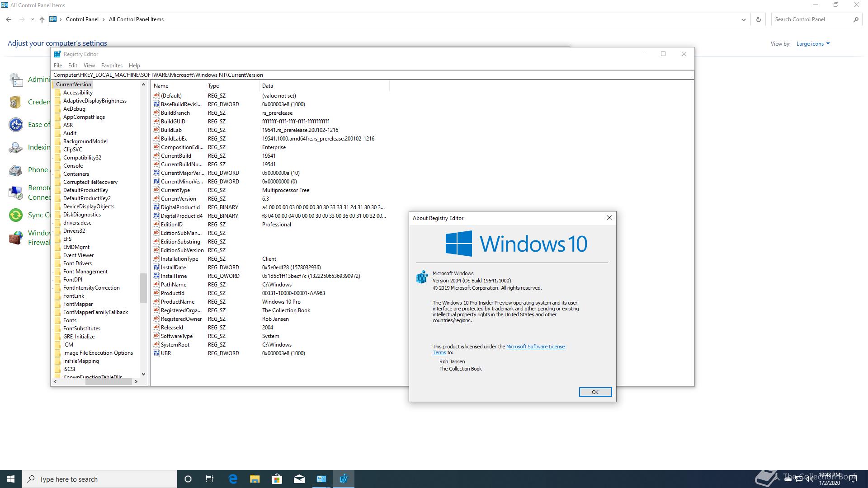Click the Name column header
The height and width of the screenshot is (488, 868).
point(178,86)
